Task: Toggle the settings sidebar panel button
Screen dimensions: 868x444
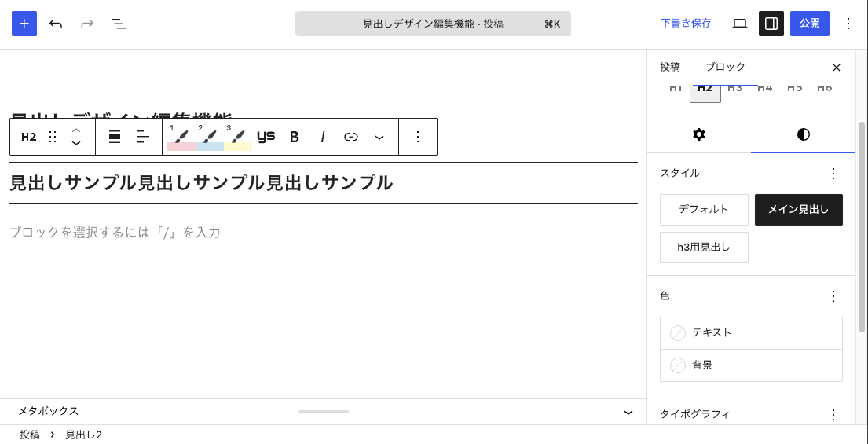Action: tap(771, 24)
